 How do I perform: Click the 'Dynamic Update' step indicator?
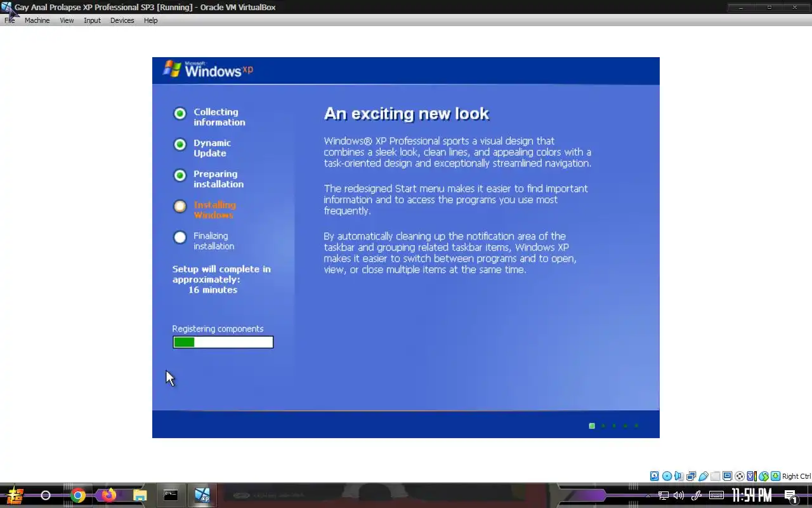[x=180, y=144]
